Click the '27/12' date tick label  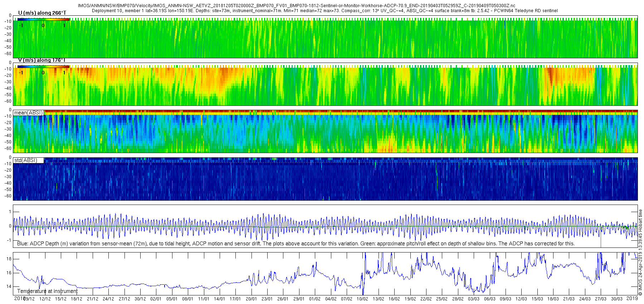coord(125,299)
